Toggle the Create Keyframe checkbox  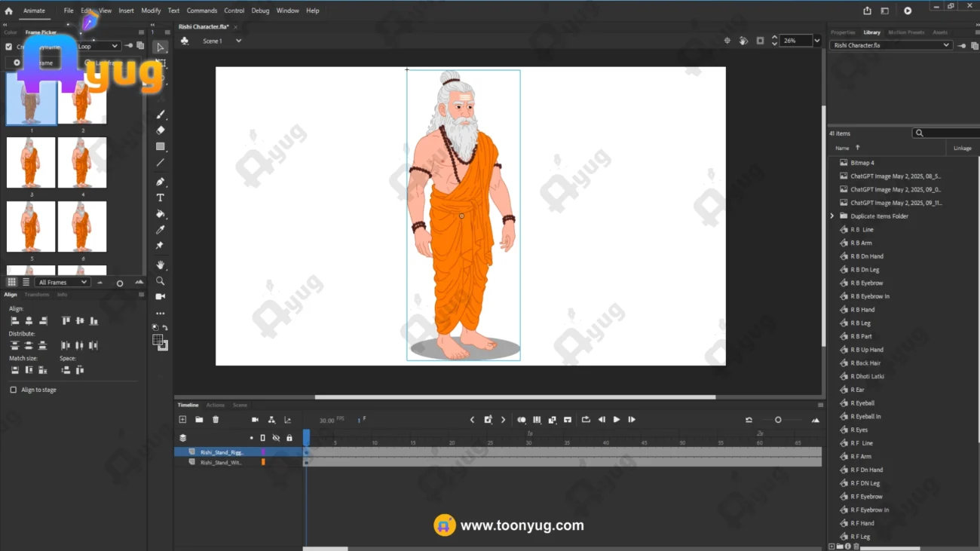9,47
